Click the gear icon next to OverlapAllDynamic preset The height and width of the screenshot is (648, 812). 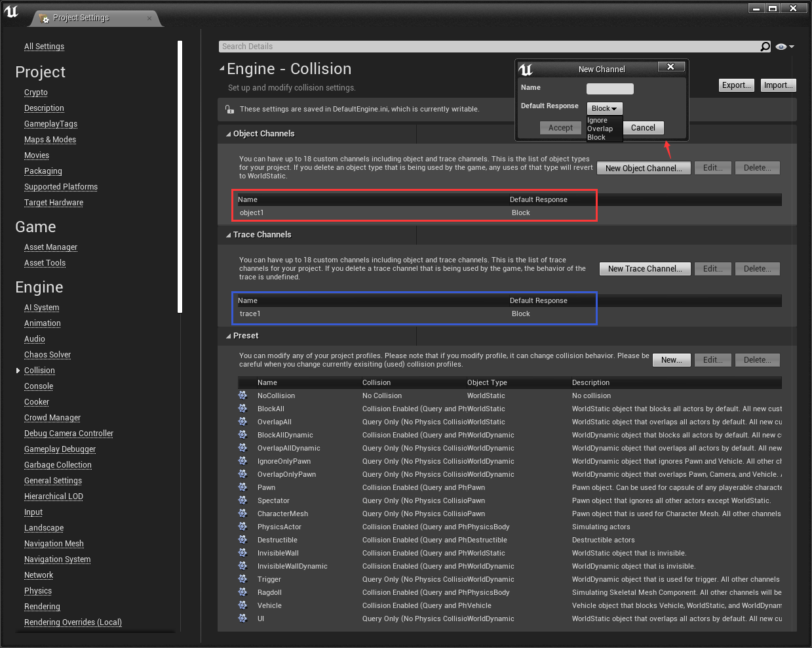click(x=242, y=448)
